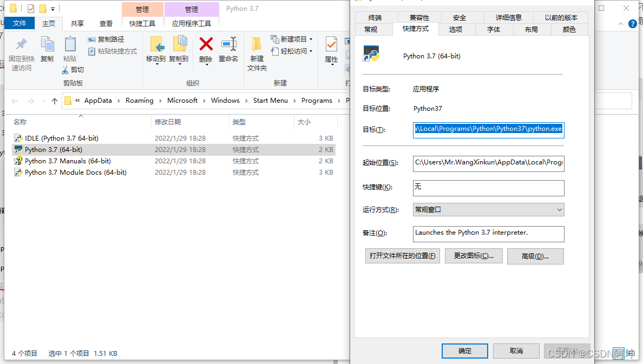This screenshot has height=364, width=643.
Task: Click the red Delete X icon
Action: [x=206, y=44]
